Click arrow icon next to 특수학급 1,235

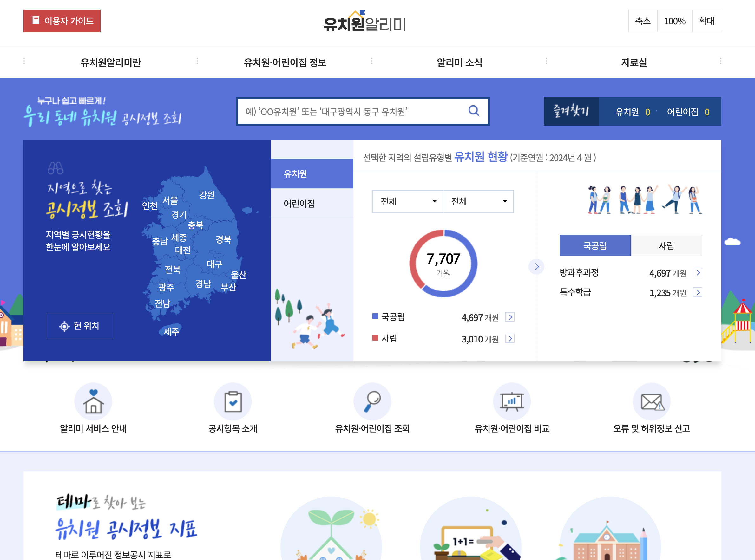coord(697,292)
